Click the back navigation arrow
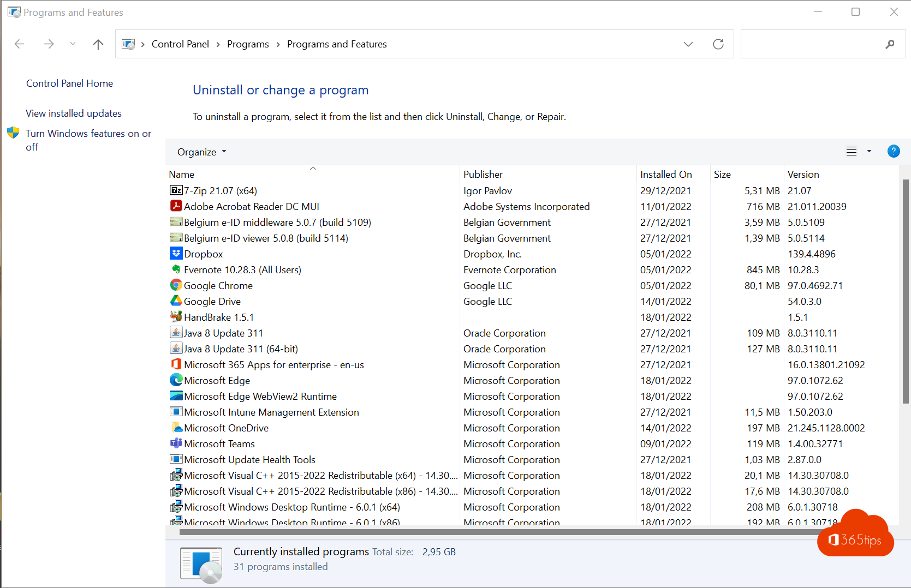This screenshot has height=588, width=911. point(20,44)
